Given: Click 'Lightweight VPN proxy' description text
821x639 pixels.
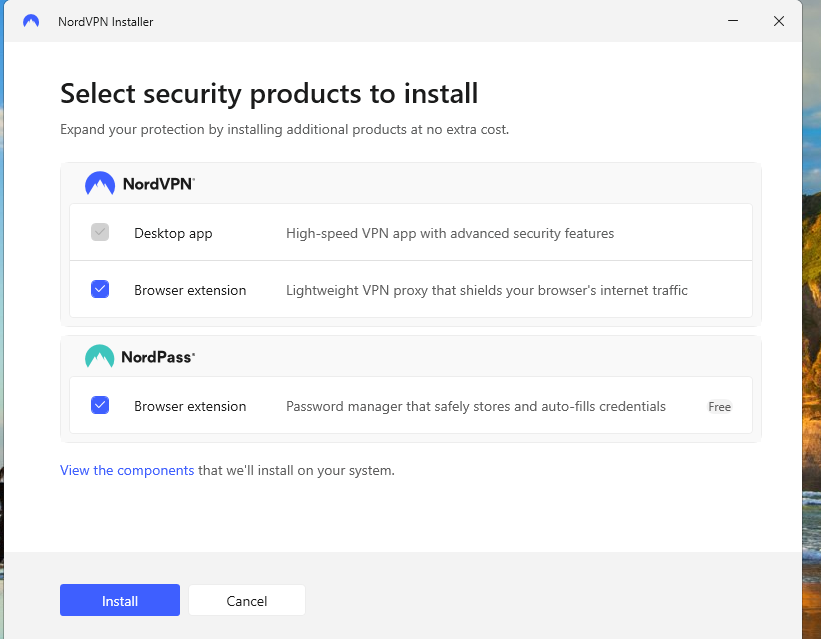Looking at the screenshot, I should pos(486,291).
